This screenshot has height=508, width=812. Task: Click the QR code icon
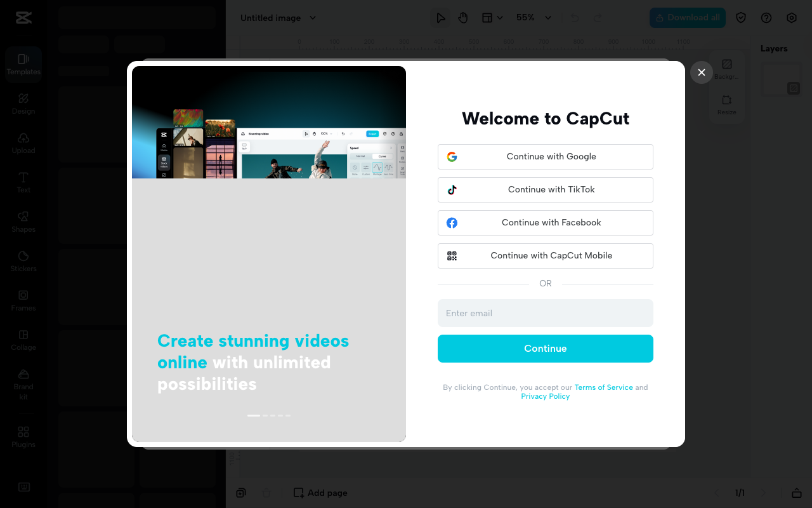click(452, 256)
